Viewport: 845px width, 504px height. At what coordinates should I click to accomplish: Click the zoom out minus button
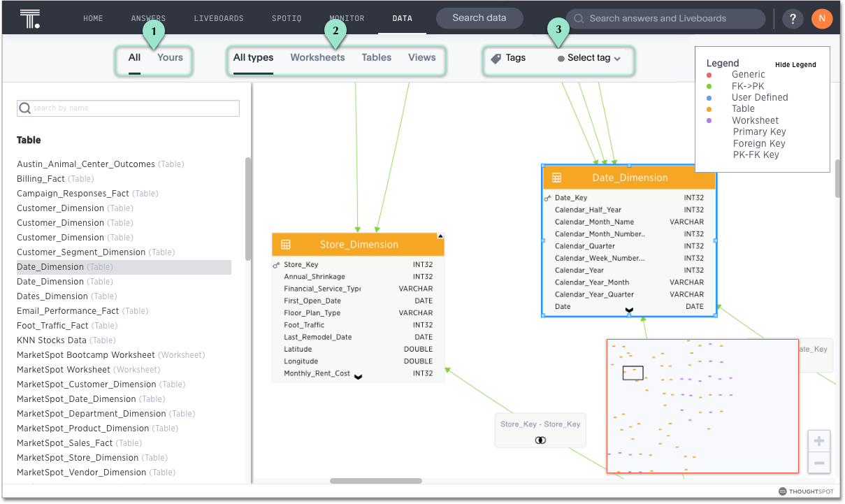tap(819, 463)
